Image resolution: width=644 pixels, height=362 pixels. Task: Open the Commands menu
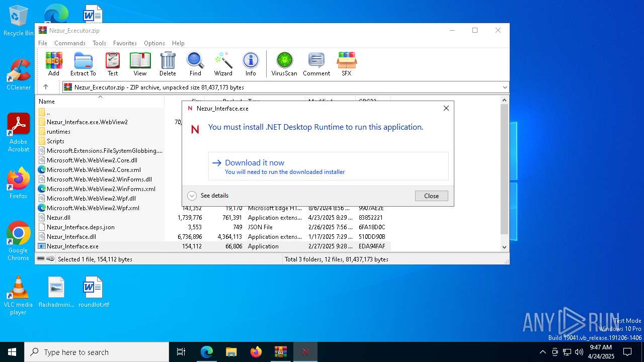point(70,43)
